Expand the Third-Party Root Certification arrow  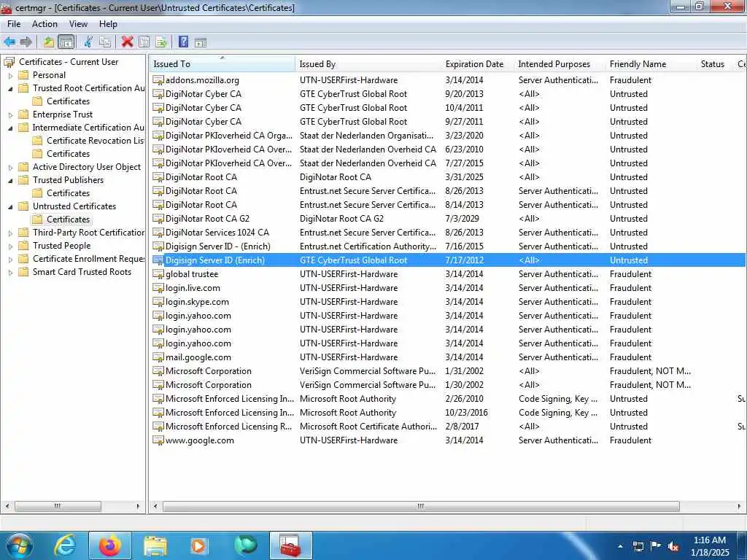click(x=10, y=233)
